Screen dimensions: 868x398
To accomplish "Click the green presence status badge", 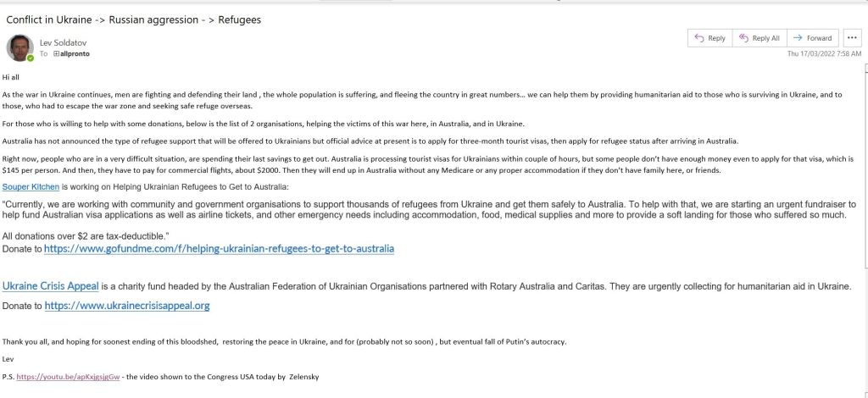I will (31, 58).
